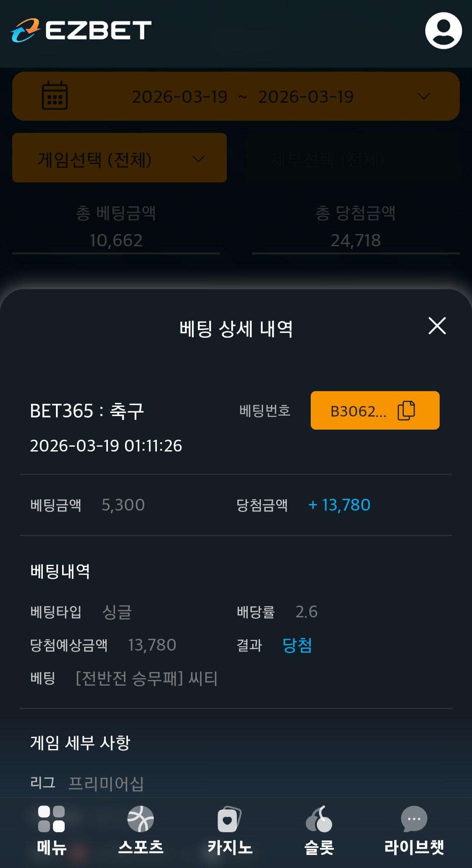Open the Casino cards icon

click(x=229, y=819)
